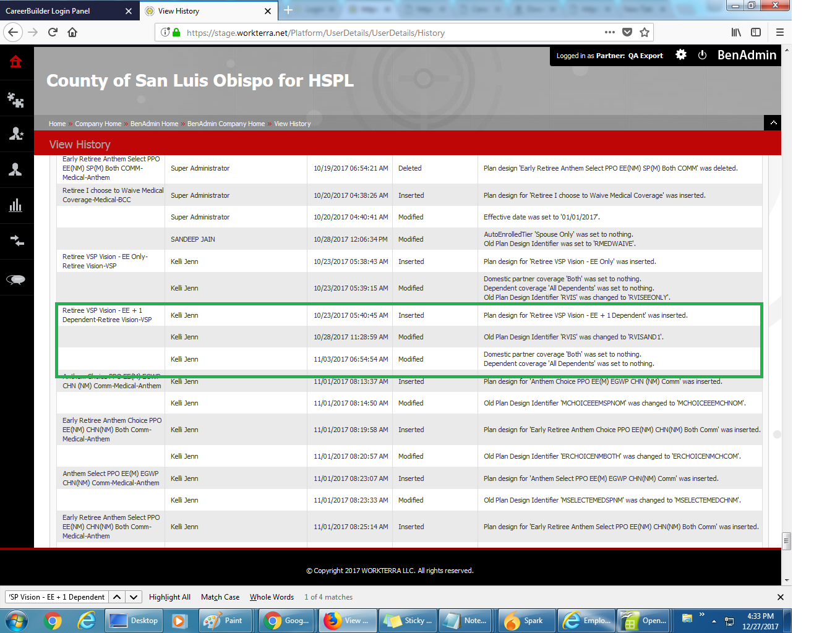Open the page actions three-dots menu
Viewport: 840px width, 633px height.
610,33
